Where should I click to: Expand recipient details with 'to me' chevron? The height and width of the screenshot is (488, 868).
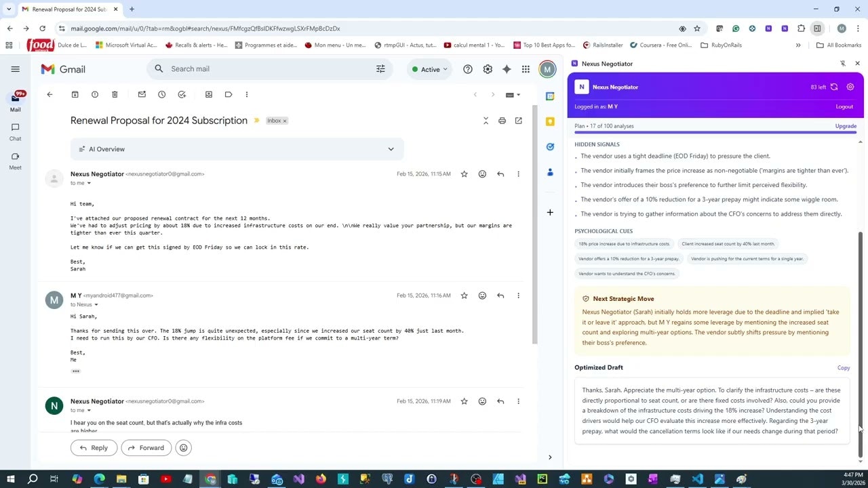click(x=88, y=183)
